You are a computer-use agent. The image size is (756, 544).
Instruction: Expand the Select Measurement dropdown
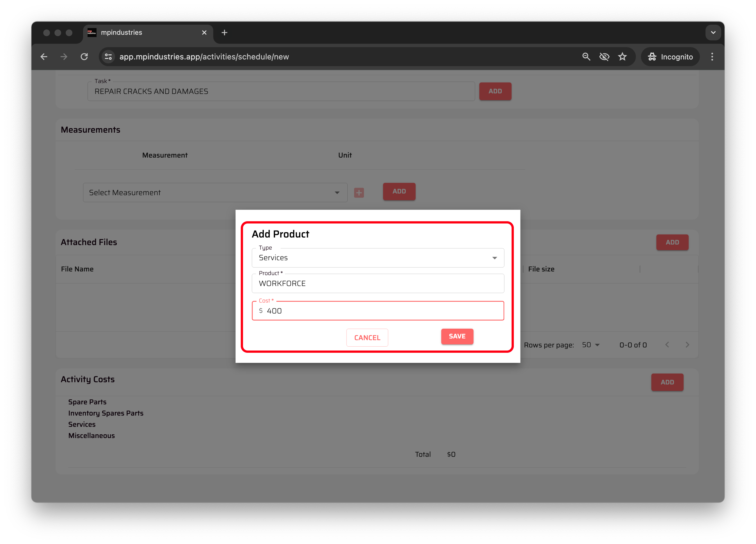215,193
